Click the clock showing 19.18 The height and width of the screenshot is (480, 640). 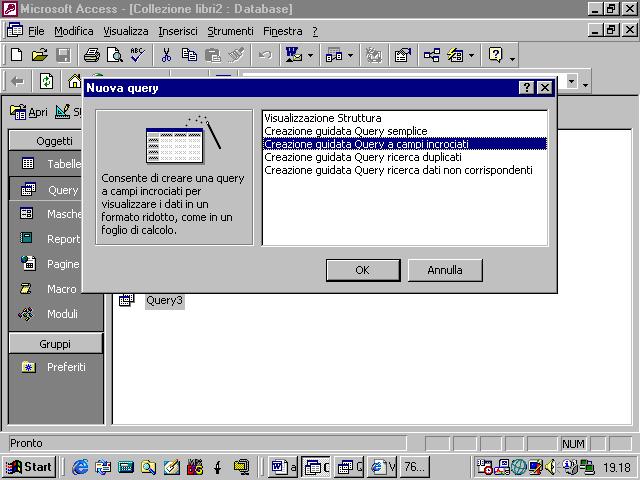click(617, 467)
